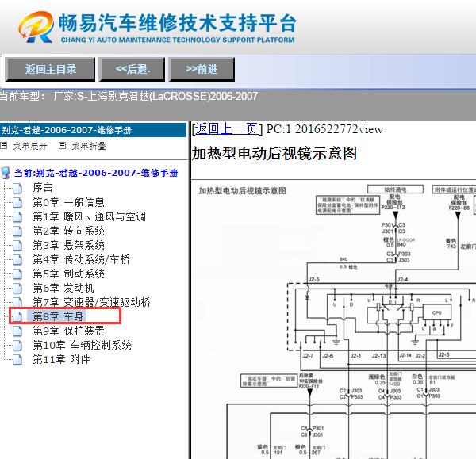Open 第7章 变速器/变速驱动桥
This screenshot has width=476, height=459.
[92, 302]
